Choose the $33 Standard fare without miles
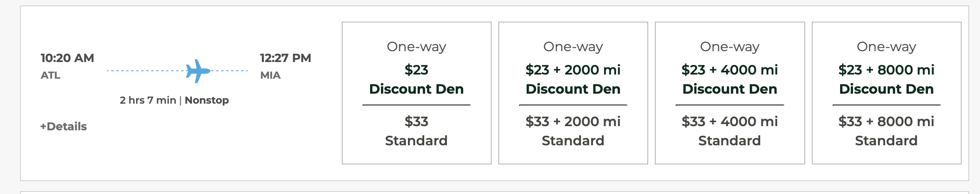Screen dimensions: 980x194 [x=416, y=131]
